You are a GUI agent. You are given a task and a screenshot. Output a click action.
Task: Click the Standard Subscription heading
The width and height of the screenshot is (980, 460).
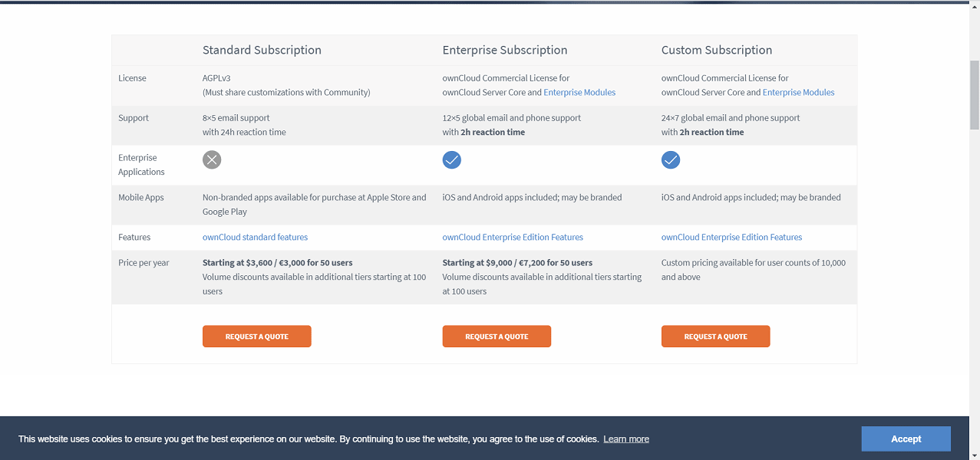(262, 50)
